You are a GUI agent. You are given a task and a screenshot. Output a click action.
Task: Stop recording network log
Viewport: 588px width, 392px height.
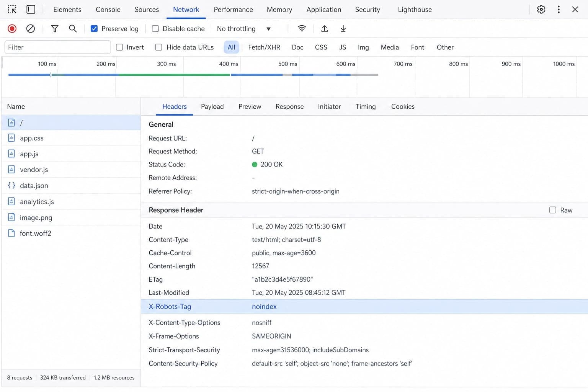[x=12, y=29]
